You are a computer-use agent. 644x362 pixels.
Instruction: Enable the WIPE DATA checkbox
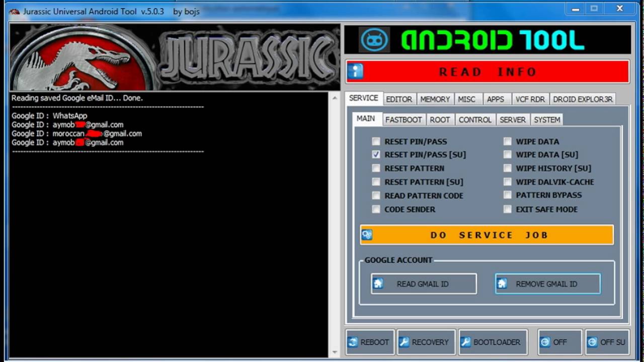[x=507, y=141]
